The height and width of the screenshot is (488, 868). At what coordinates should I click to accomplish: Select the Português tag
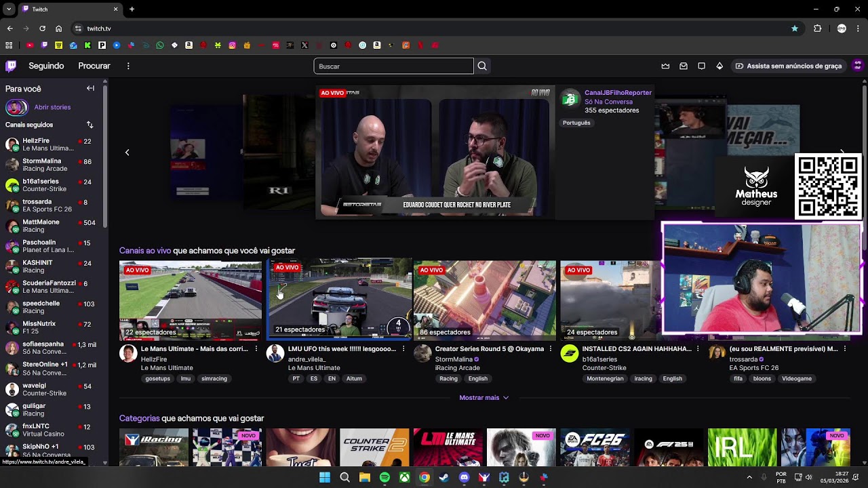click(x=576, y=123)
